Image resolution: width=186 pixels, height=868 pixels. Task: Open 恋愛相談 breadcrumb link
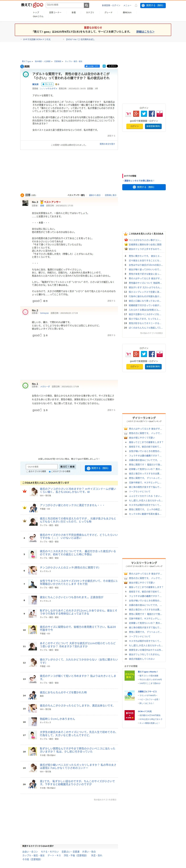58,61
